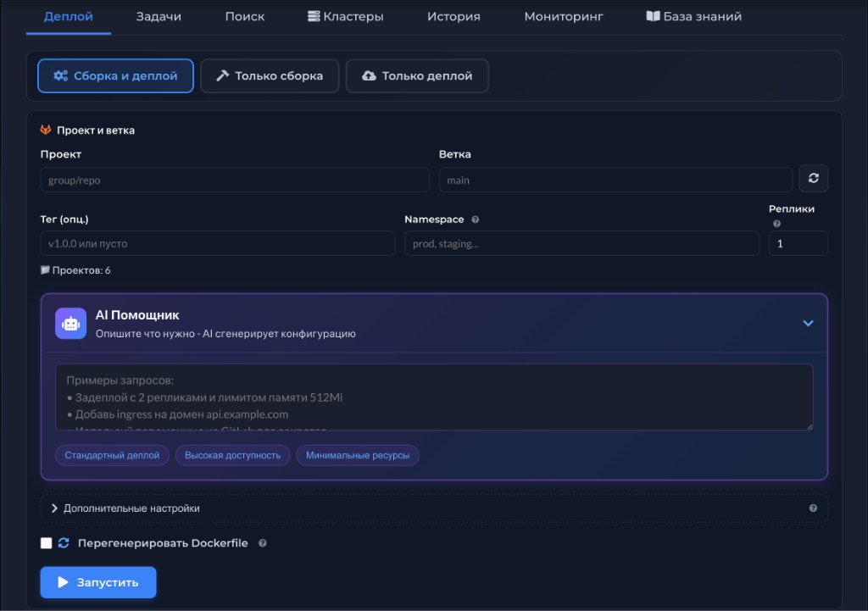Image resolution: width=868 pixels, height=611 pixels.
Task: Click help icon in Дополнительные настройки row
Action: 813,508
